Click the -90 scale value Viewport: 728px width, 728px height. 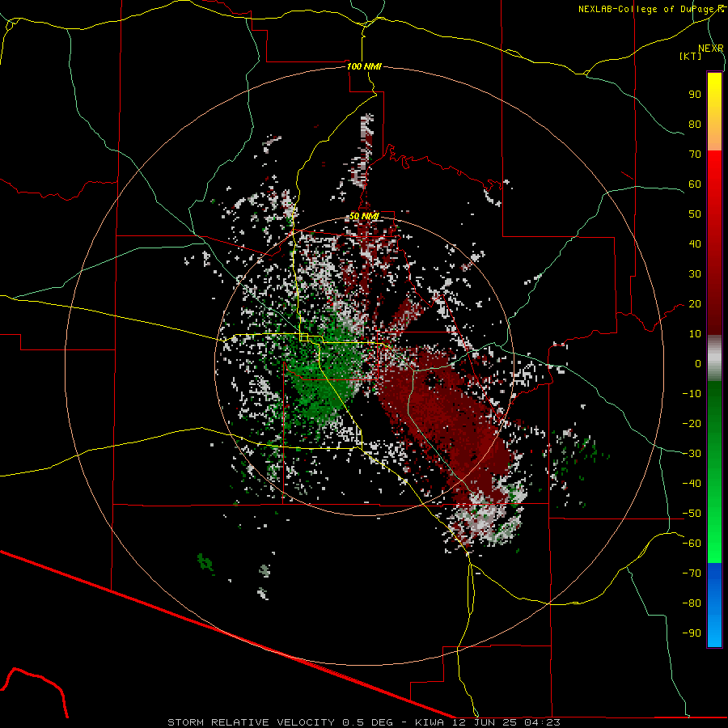pos(692,633)
